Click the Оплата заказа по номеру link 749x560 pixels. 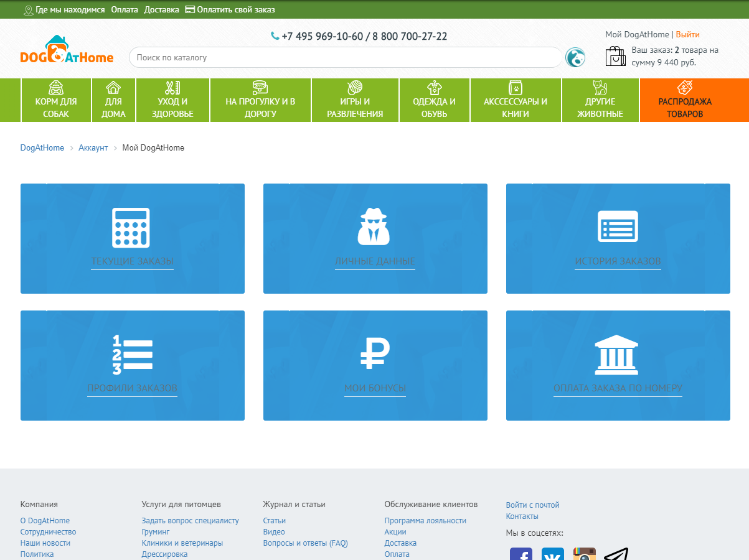[x=618, y=388]
